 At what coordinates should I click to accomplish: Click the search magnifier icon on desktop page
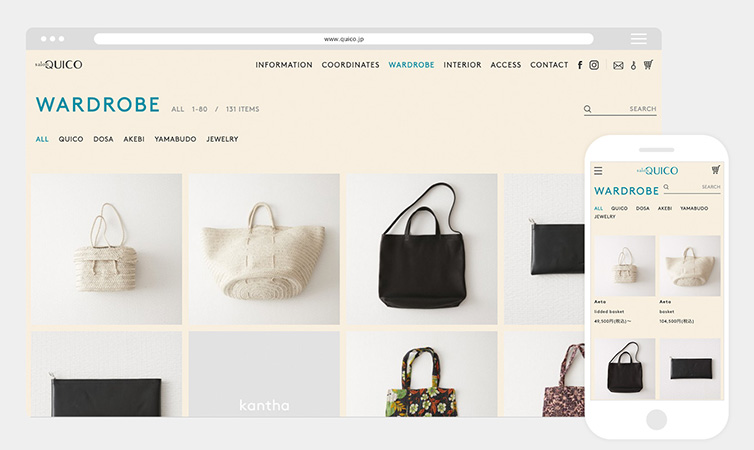(587, 109)
